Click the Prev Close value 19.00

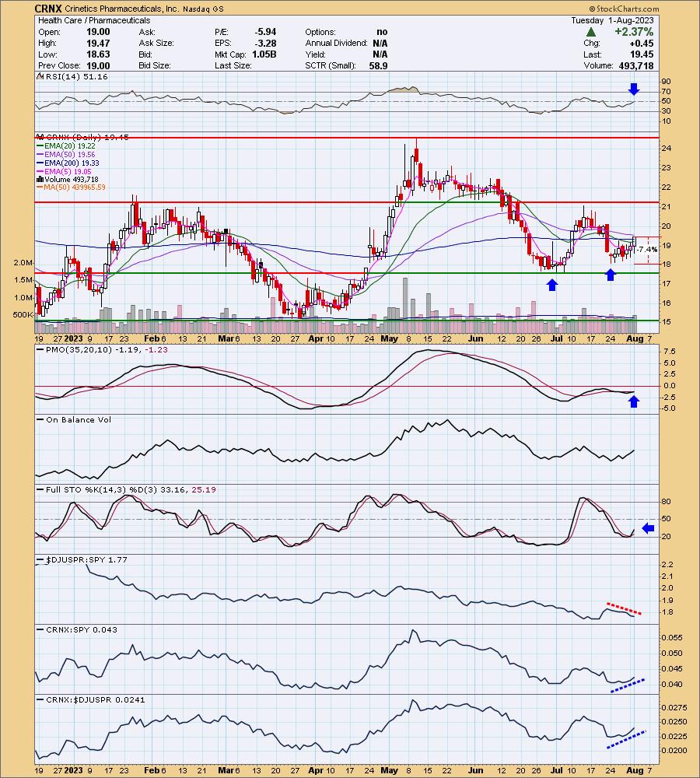click(98, 65)
